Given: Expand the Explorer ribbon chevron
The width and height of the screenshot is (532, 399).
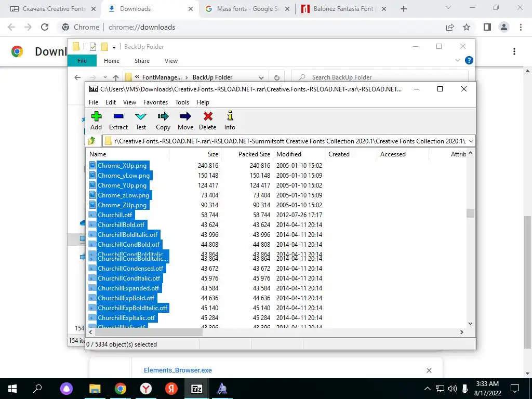Looking at the screenshot, I should point(457,60).
